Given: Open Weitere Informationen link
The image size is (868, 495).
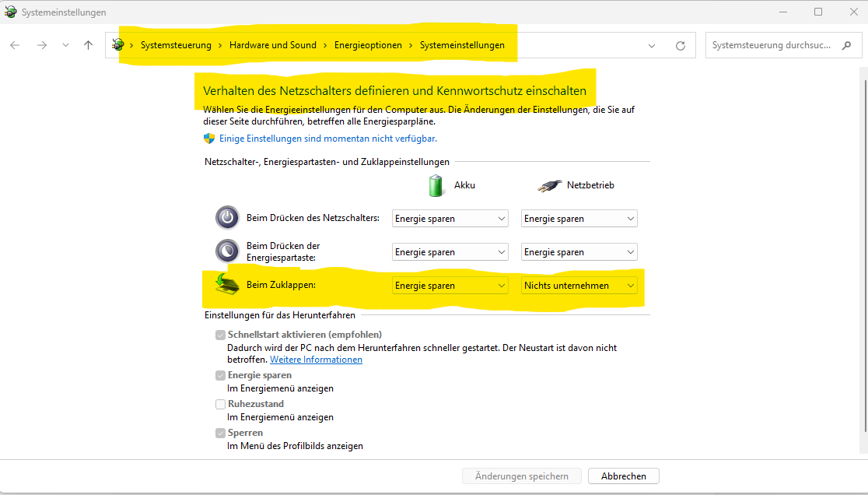Looking at the screenshot, I should click(316, 360).
